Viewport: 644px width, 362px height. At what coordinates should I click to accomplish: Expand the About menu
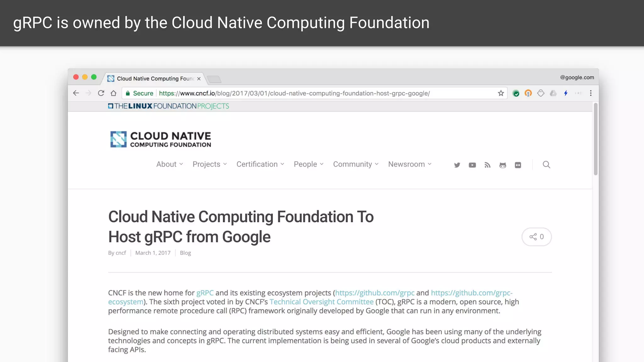[169, 164]
